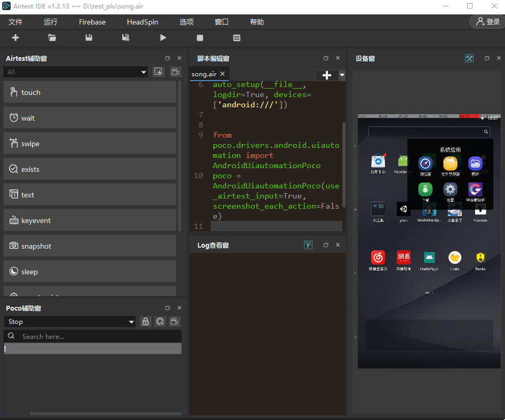
Task: Float the Airtest辅助窗 panel
Action: 167,58
